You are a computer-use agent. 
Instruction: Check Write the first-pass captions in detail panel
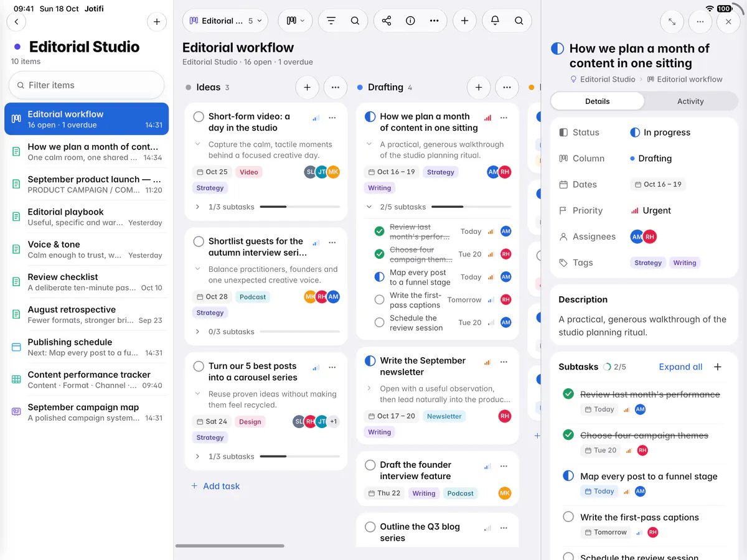click(x=568, y=517)
